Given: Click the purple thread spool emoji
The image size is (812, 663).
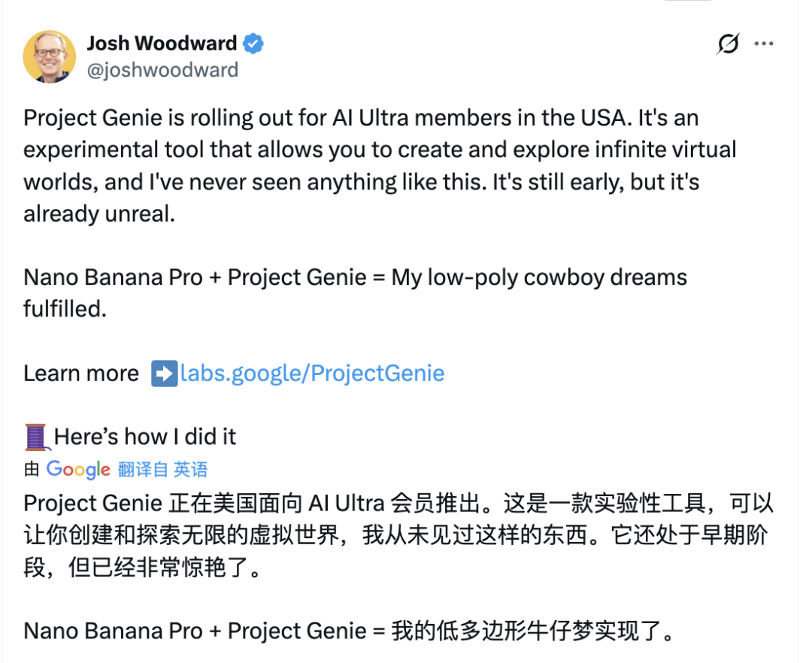Looking at the screenshot, I should 35,437.
